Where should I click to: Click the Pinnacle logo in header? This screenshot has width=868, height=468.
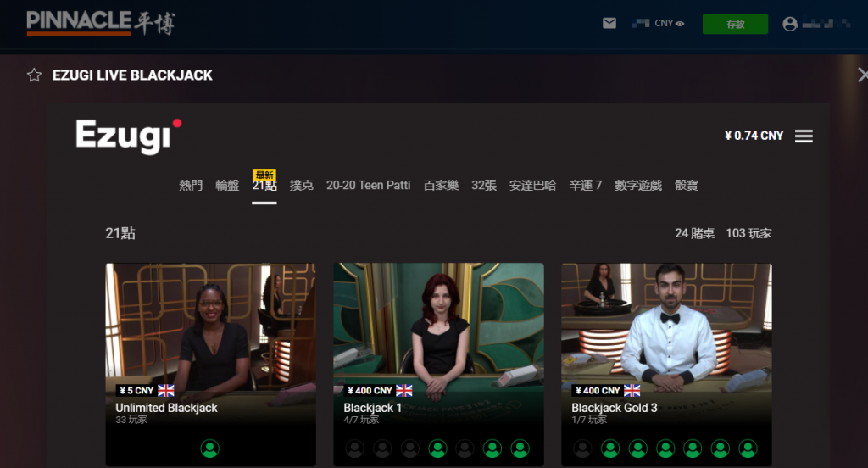click(100, 22)
